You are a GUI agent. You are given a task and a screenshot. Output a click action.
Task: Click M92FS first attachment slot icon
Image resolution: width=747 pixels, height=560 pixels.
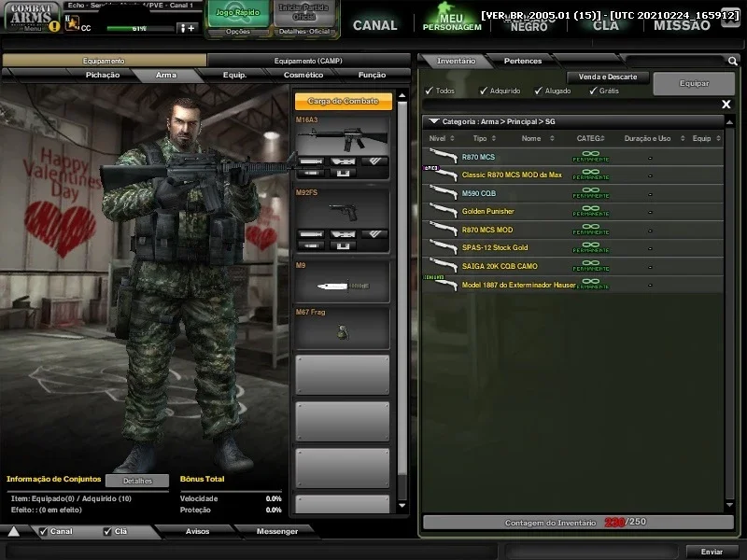click(311, 234)
